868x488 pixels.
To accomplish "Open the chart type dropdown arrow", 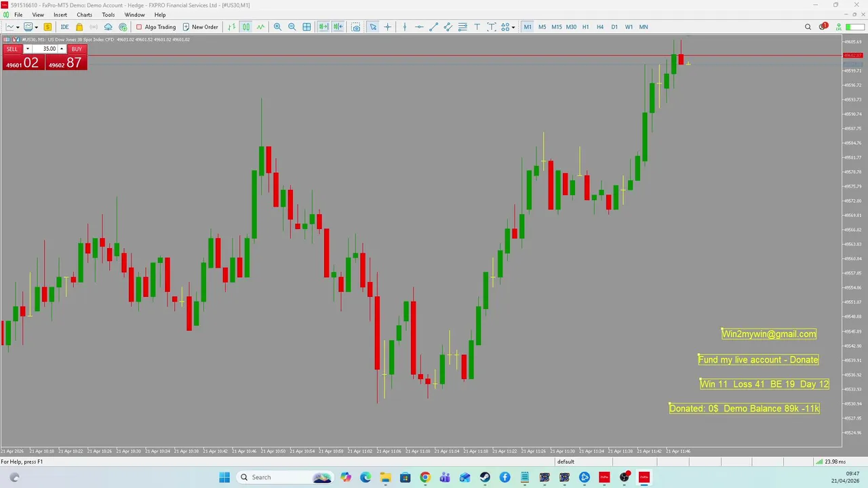I will point(18,27).
